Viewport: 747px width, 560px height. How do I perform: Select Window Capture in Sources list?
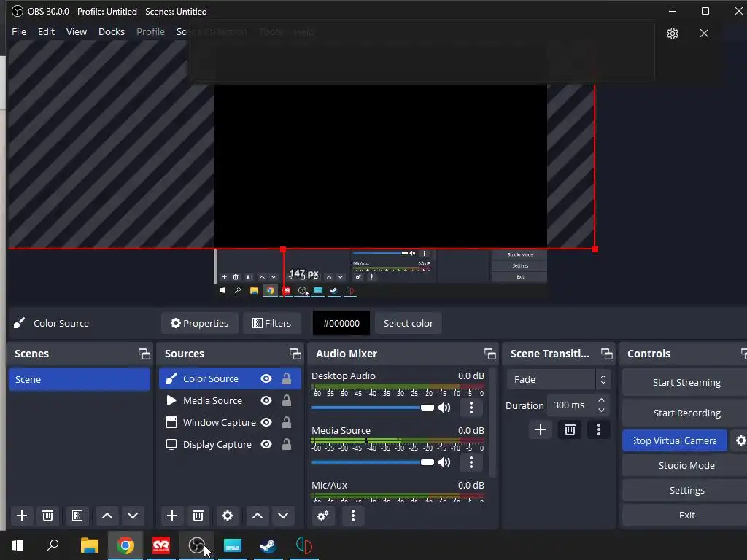(230, 422)
